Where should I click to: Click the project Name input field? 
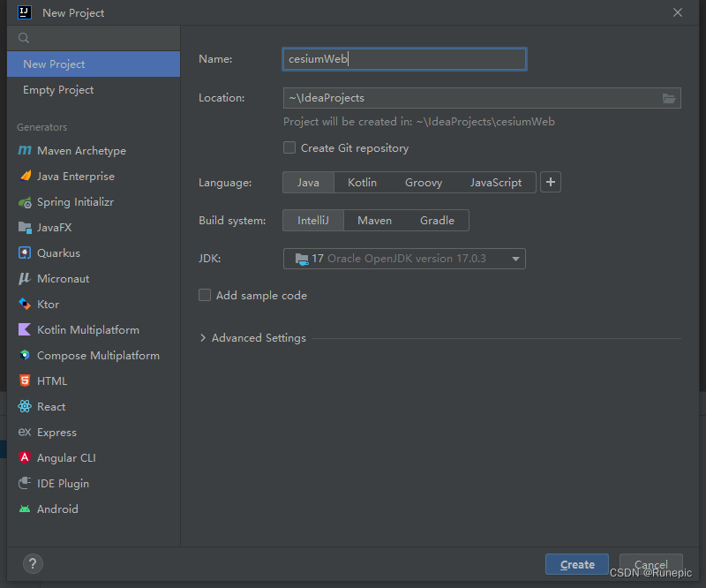(404, 59)
